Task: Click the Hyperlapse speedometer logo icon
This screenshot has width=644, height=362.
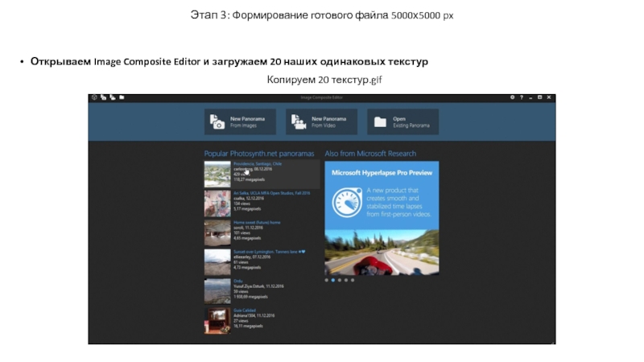Action: click(x=347, y=203)
